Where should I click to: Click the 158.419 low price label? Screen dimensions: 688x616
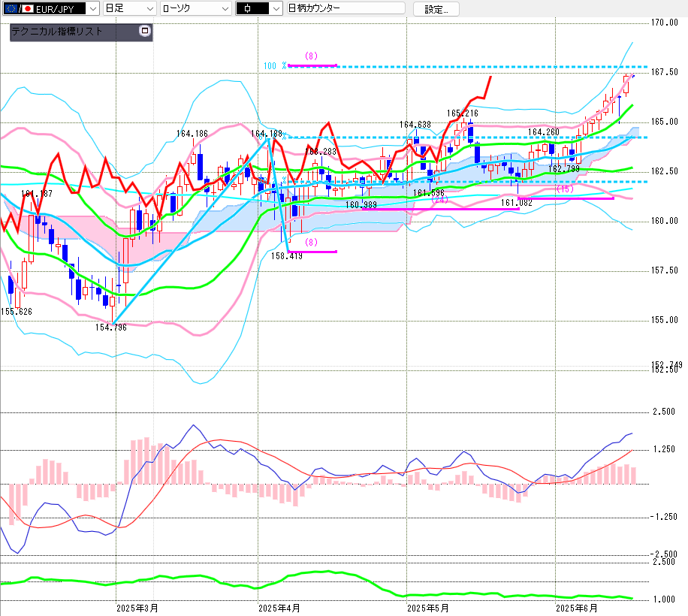coord(286,255)
